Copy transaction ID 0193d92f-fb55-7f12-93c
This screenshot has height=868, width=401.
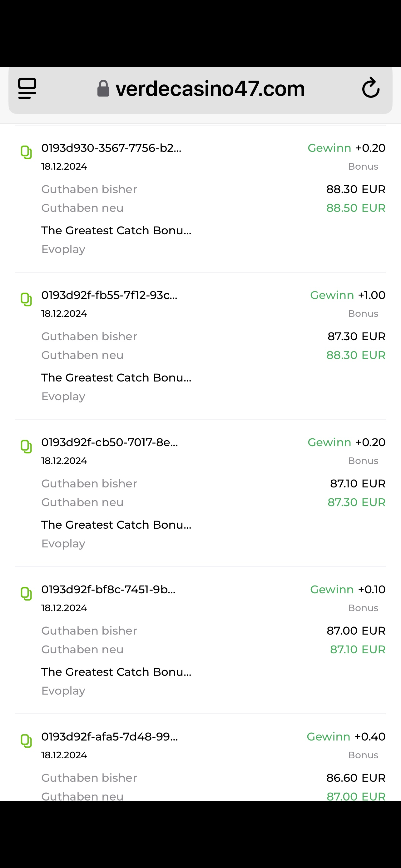26,300
